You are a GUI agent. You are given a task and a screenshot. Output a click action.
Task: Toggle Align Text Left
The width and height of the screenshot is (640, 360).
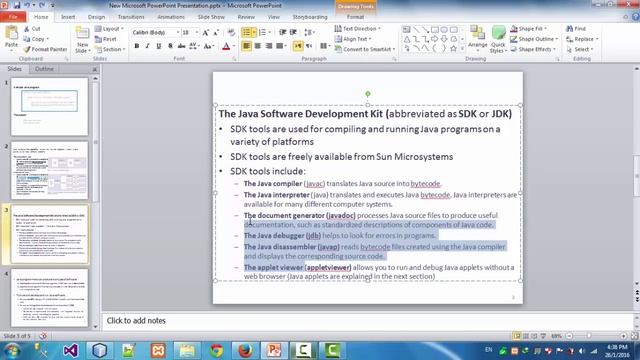(x=247, y=46)
